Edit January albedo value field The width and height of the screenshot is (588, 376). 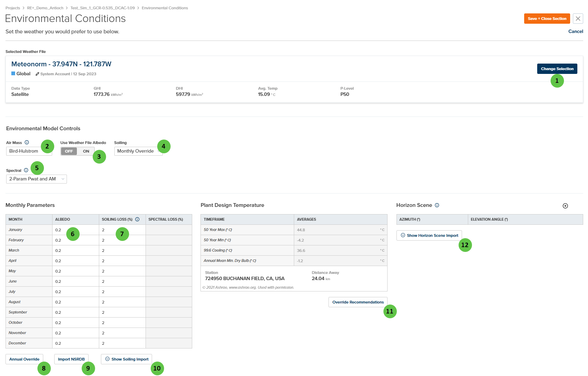pyautogui.click(x=76, y=230)
